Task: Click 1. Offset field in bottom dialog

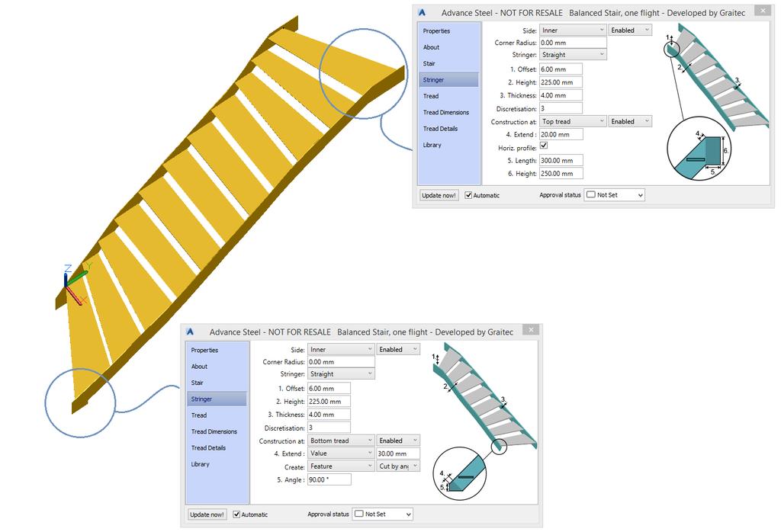Action: click(329, 389)
